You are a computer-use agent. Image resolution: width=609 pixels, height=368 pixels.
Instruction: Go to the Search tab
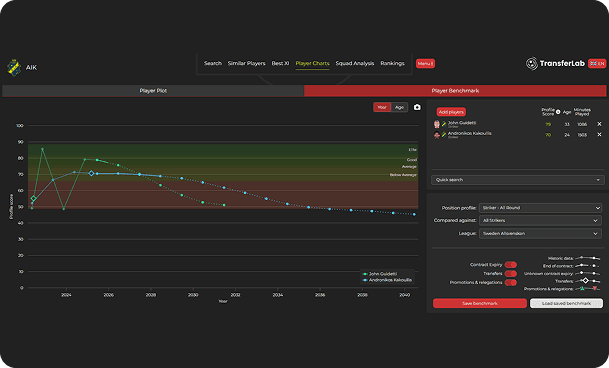213,63
